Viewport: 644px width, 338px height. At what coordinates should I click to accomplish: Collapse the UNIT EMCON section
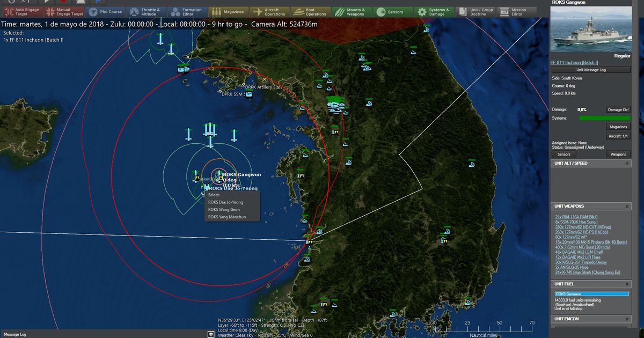click(x=628, y=319)
